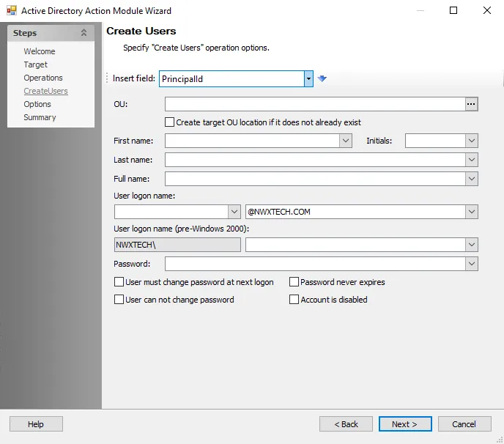
Task: Jump to the Options step
Action: [x=37, y=104]
